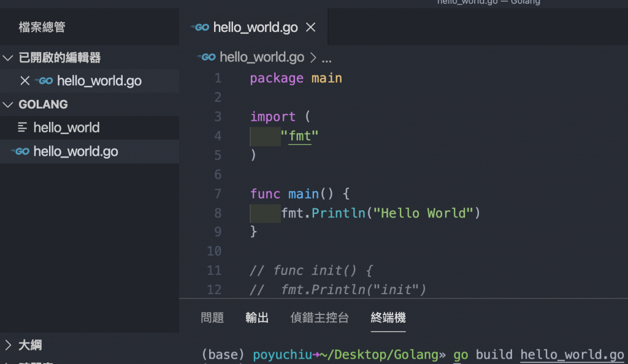Viewport: 628px width, 364px height.
Task: Switch to the 問題 problems tab
Action: (212, 317)
